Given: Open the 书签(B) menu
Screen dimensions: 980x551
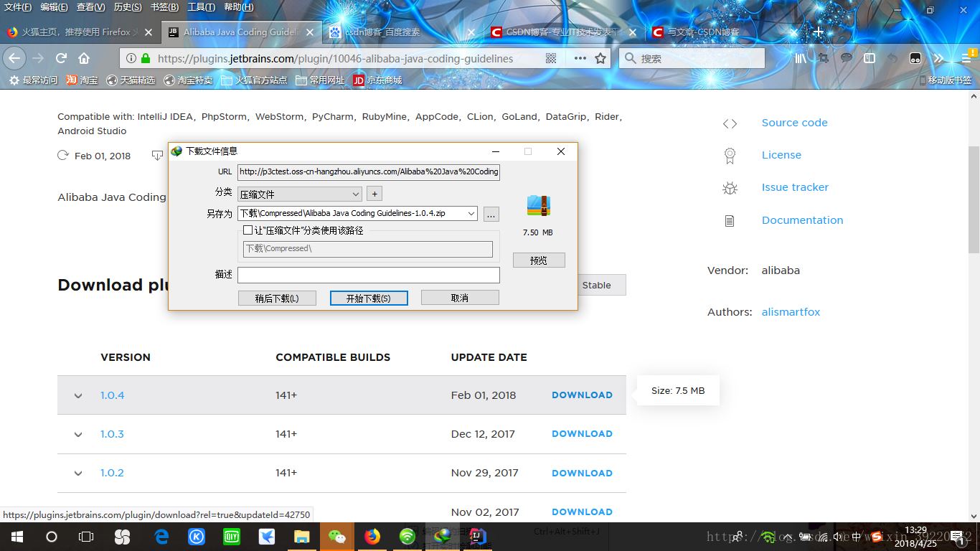Looking at the screenshot, I should pyautogui.click(x=165, y=7).
